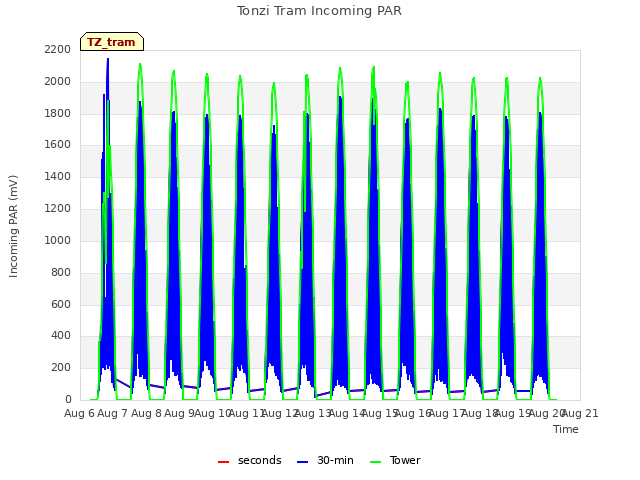Click the Aug 13 x-axis date label

[x=313, y=413]
